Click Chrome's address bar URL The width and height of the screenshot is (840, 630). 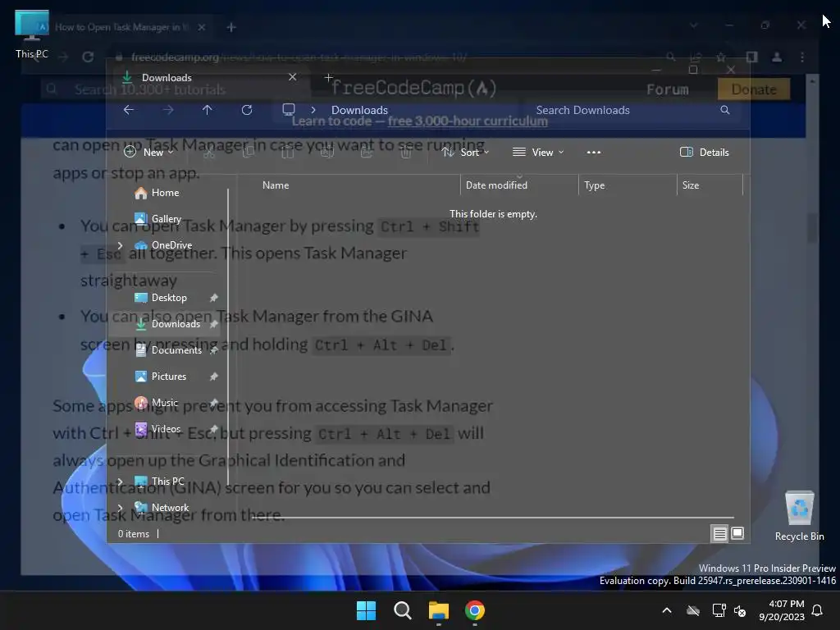pyautogui.click(x=299, y=57)
